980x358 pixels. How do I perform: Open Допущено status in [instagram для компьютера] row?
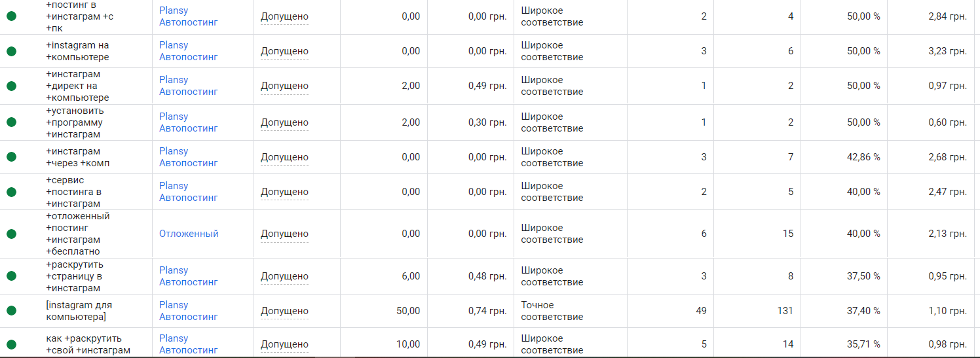click(x=284, y=311)
